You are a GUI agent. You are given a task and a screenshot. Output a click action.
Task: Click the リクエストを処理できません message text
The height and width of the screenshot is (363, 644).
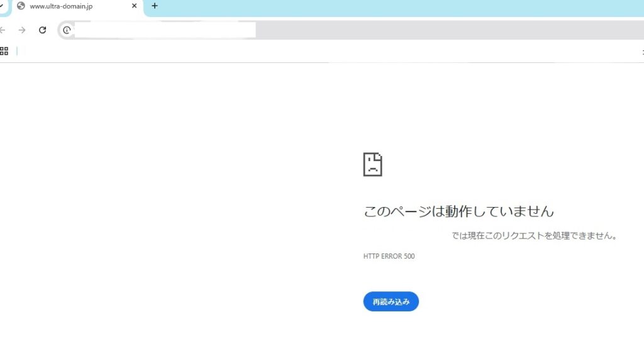(534, 236)
